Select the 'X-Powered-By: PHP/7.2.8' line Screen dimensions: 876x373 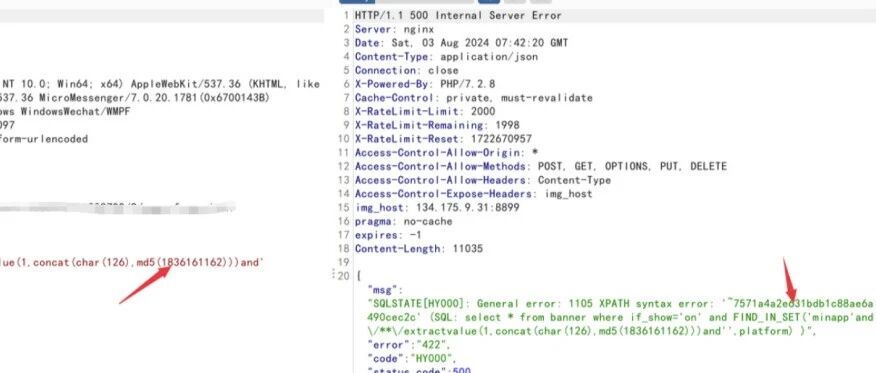tap(425, 84)
